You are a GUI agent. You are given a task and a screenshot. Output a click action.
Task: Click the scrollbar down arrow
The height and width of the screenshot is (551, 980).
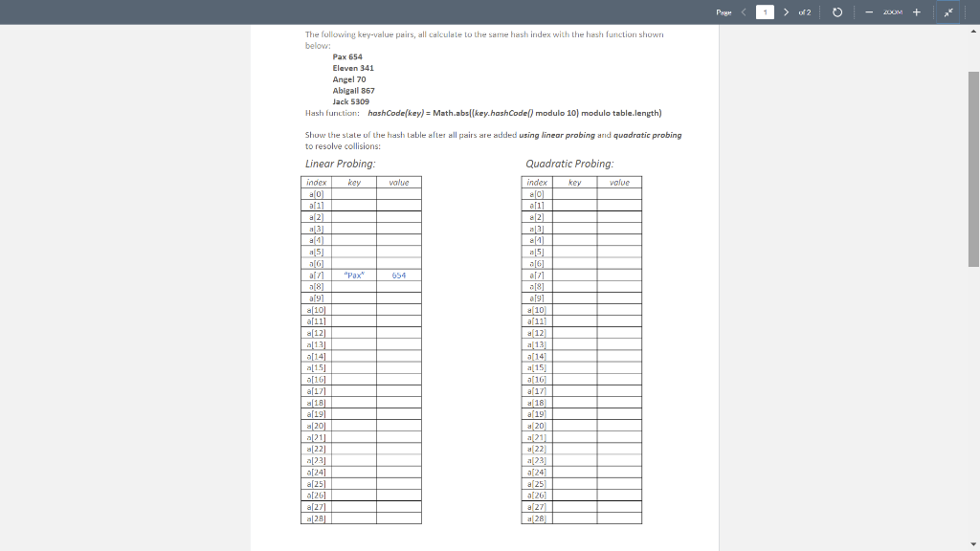coord(973,542)
